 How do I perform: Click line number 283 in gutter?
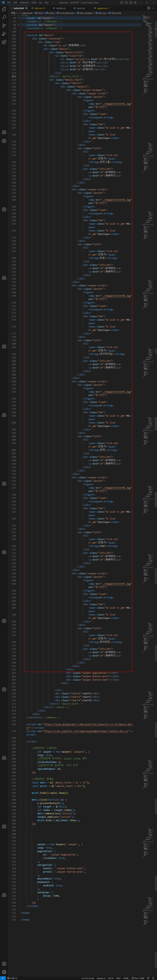click(14, 748)
